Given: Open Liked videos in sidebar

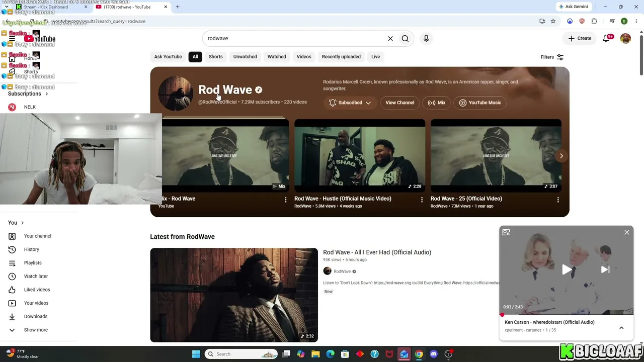Looking at the screenshot, I should click(37, 290).
